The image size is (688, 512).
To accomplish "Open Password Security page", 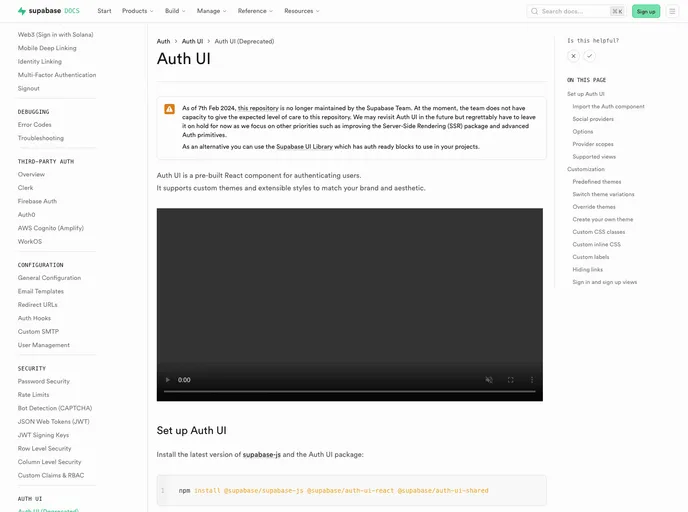I will point(43,381).
